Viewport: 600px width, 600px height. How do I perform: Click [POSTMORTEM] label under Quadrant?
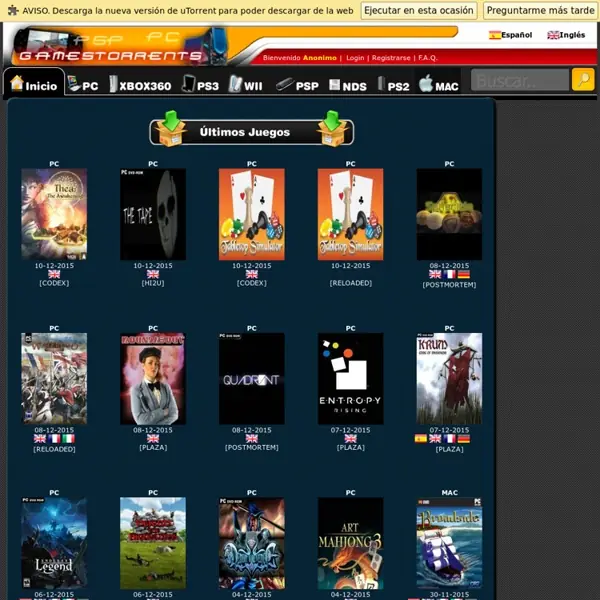tap(251, 447)
